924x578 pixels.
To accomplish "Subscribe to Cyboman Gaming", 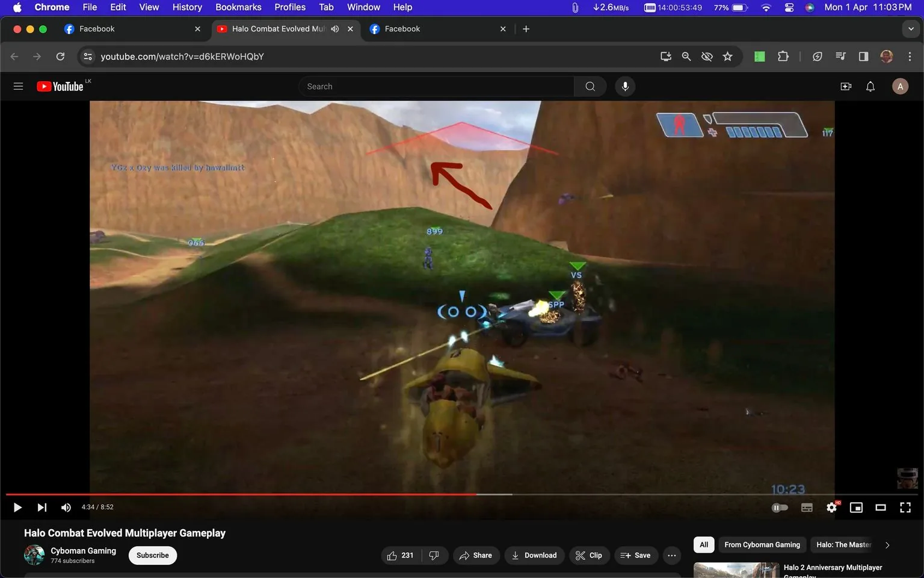I will click(152, 555).
